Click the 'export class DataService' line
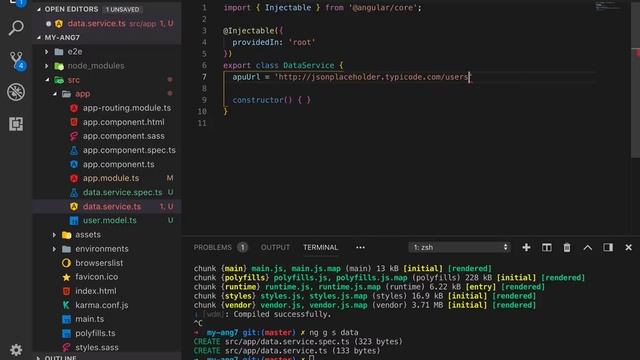 click(x=283, y=65)
